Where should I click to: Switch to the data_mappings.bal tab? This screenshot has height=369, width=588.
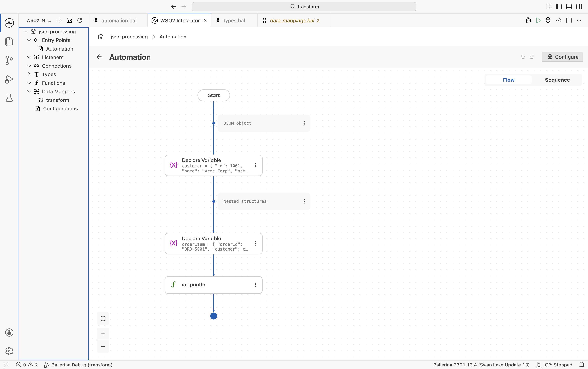(294, 20)
